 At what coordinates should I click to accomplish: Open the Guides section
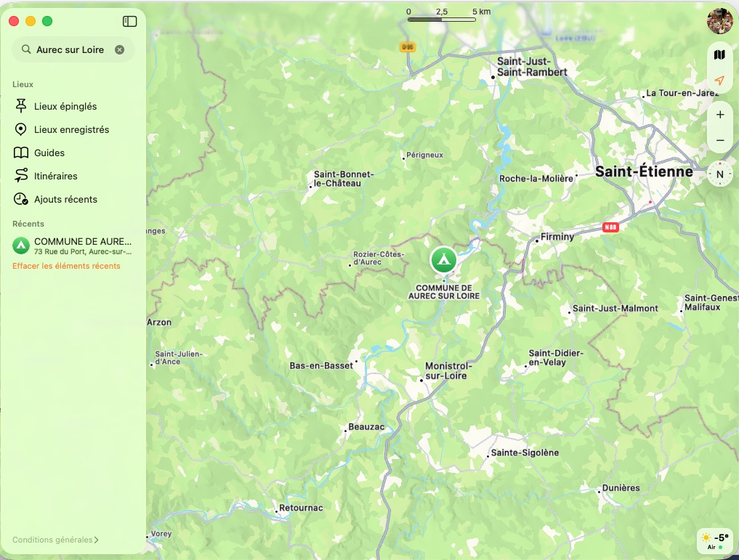click(x=49, y=153)
